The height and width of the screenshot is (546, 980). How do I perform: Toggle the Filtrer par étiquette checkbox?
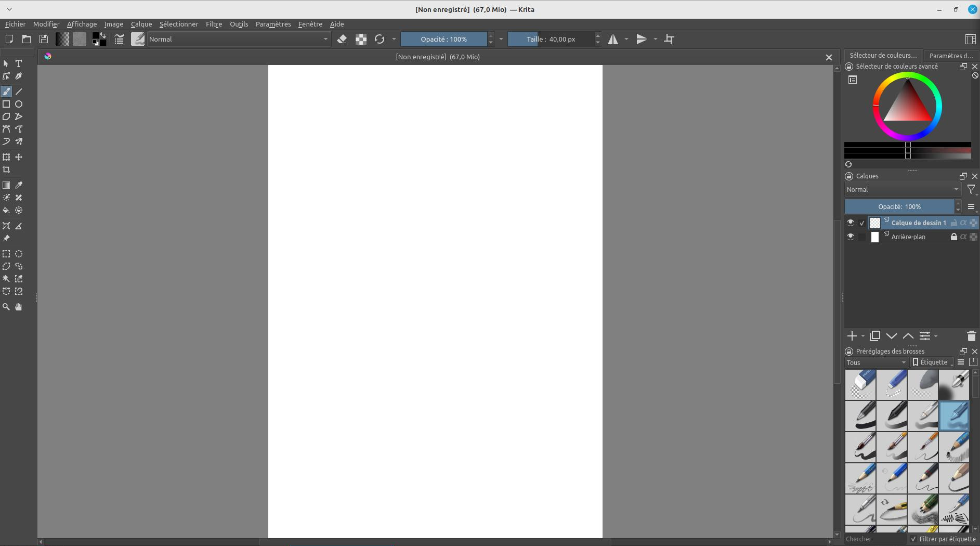click(x=913, y=539)
